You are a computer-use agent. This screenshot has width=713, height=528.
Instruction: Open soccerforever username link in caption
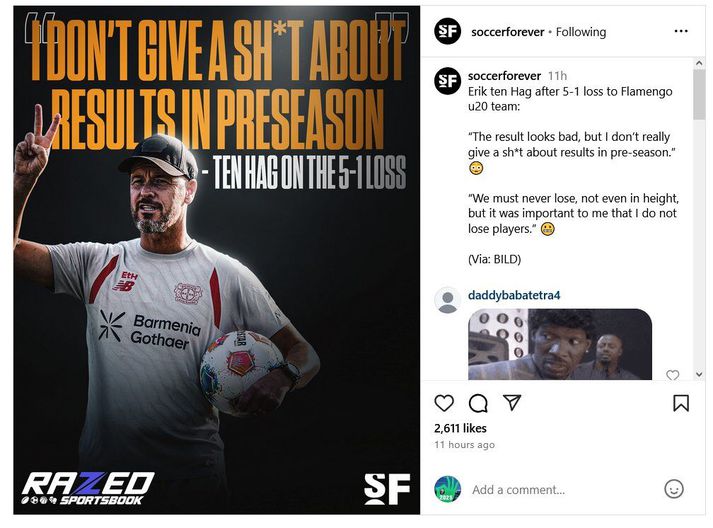[x=504, y=75]
